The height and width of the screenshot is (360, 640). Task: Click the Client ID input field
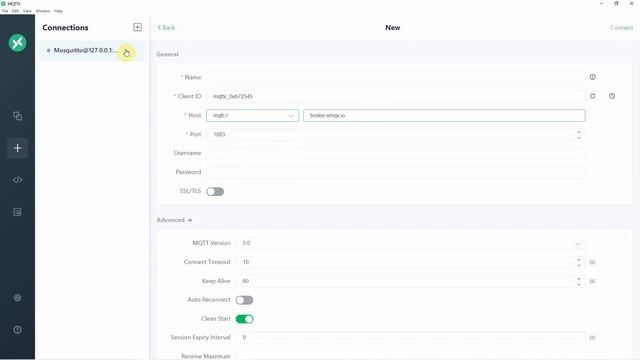click(x=396, y=96)
